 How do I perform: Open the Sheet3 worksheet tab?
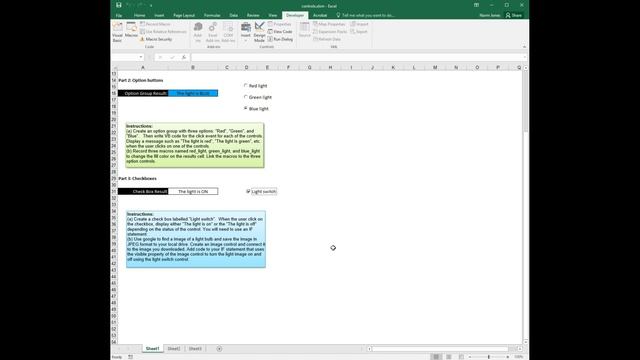pyautogui.click(x=195, y=349)
